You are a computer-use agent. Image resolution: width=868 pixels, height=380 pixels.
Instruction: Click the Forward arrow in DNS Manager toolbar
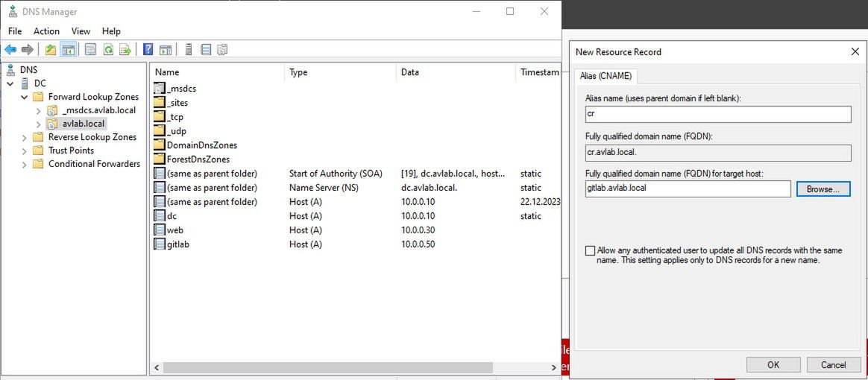pyautogui.click(x=27, y=50)
